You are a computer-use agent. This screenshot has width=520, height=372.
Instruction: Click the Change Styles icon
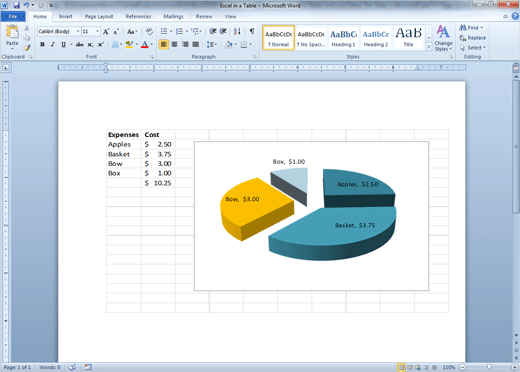point(443,38)
